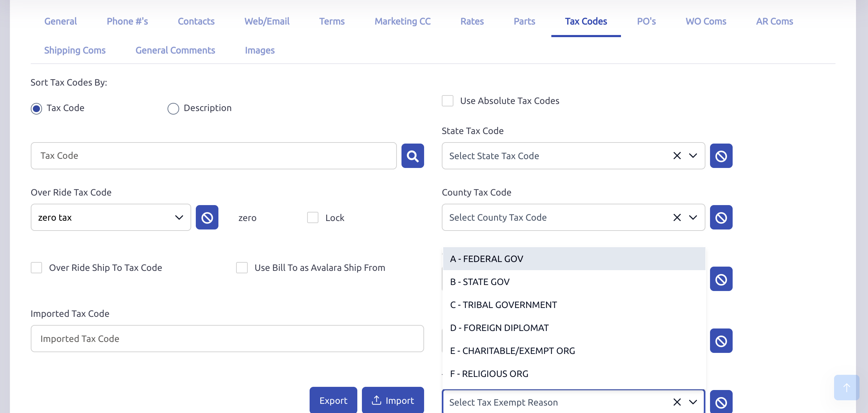Open the General Comments tab

tap(175, 50)
